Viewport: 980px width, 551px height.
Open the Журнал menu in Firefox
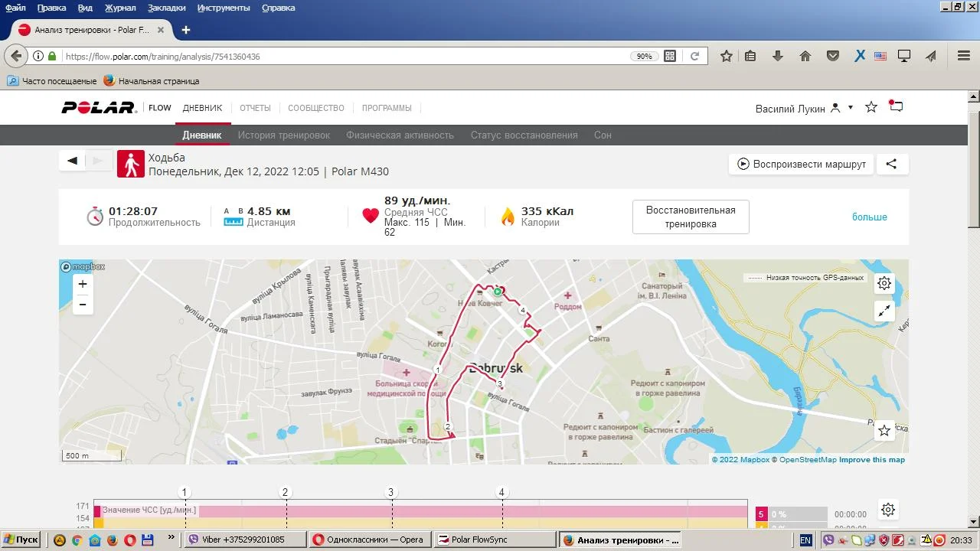119,8
